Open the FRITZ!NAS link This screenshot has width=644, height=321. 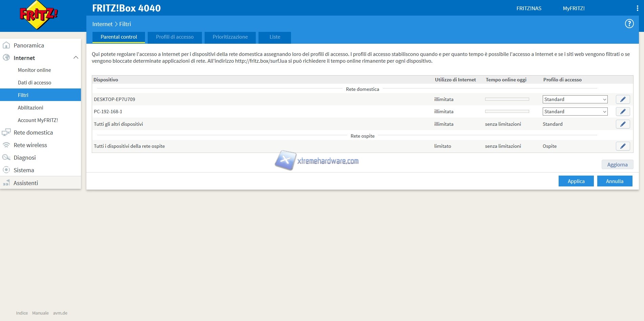529,8
